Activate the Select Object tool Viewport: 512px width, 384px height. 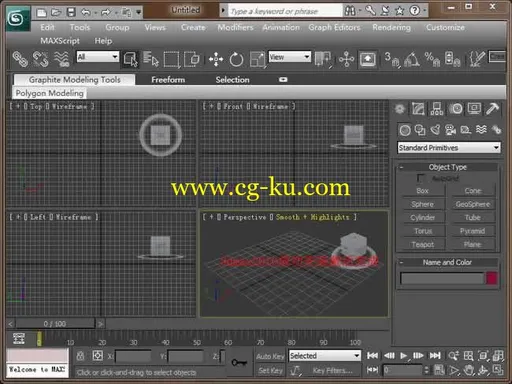point(130,59)
